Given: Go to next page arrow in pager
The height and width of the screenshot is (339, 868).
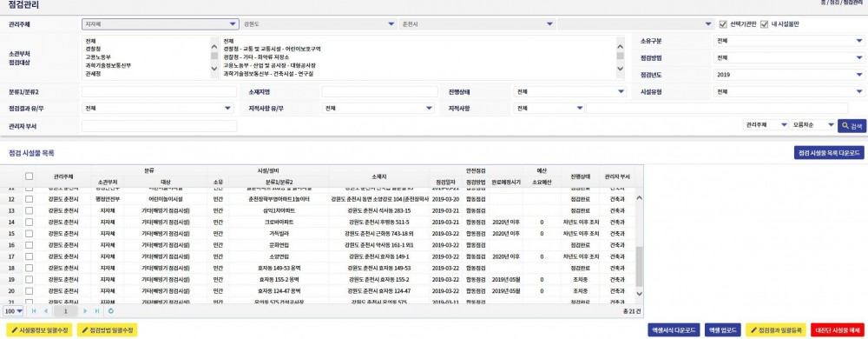Looking at the screenshot, I should pos(85,311).
